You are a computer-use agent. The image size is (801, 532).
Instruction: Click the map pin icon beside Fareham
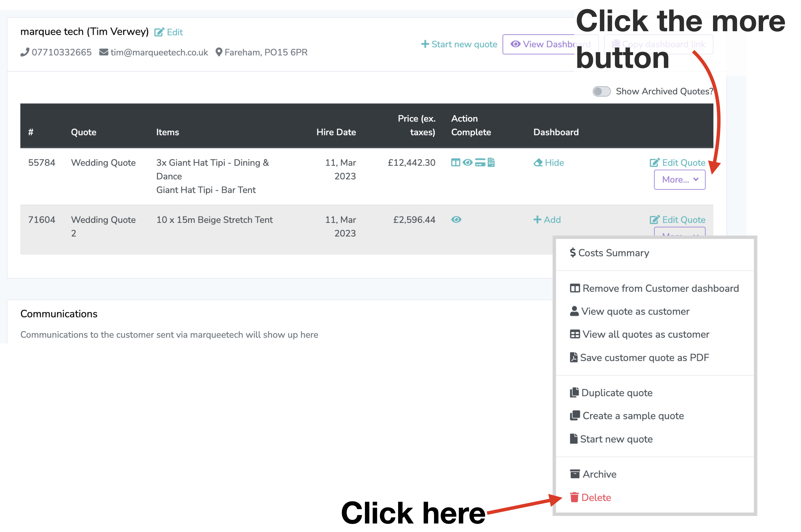point(219,52)
